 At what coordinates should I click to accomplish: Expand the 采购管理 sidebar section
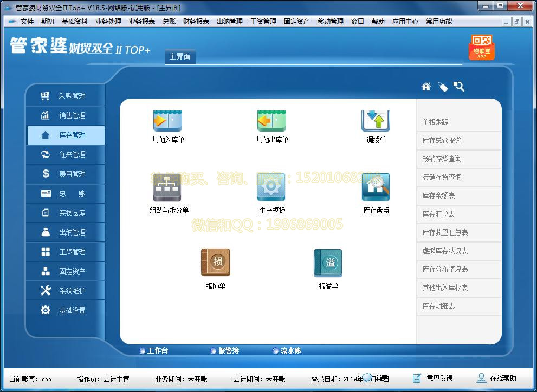65,96
